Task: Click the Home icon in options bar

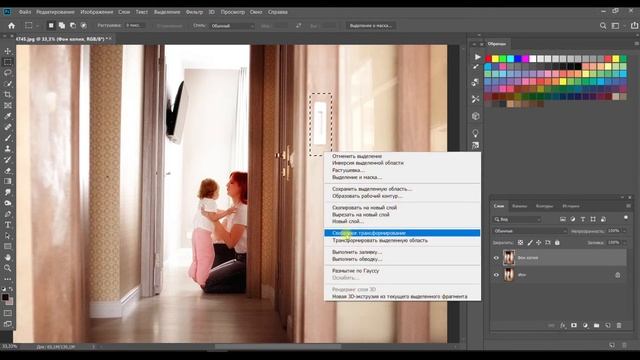Action: pyautogui.click(x=11, y=26)
